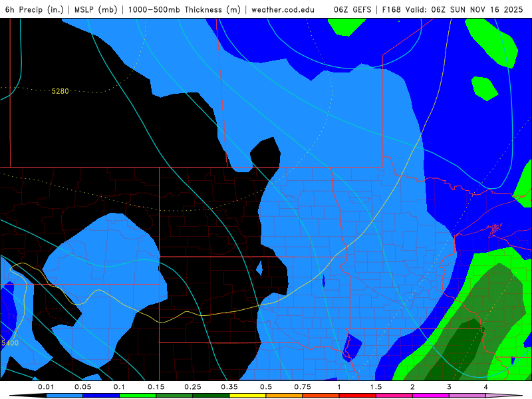Click the black left arrow end of color bar
532x399 pixels.
(28, 396)
